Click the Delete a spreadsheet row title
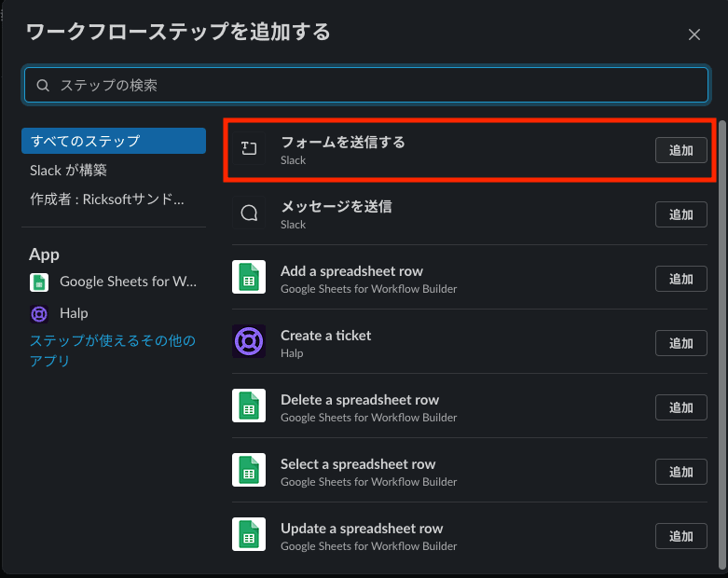 (x=360, y=400)
